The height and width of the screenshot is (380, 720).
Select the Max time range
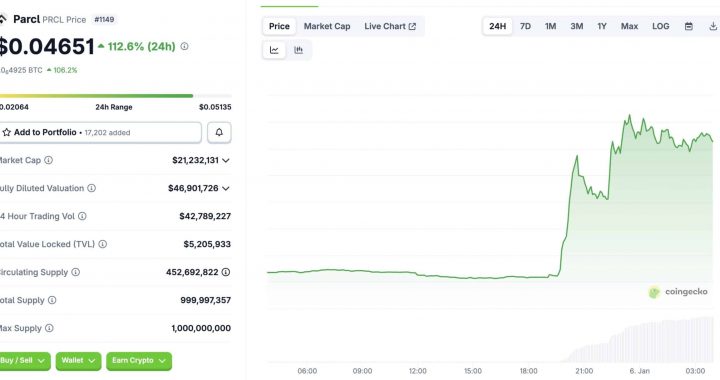[630, 26]
